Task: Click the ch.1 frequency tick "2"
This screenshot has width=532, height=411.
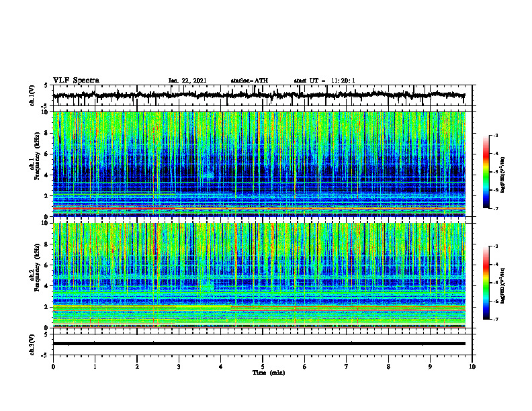Action: (47, 195)
